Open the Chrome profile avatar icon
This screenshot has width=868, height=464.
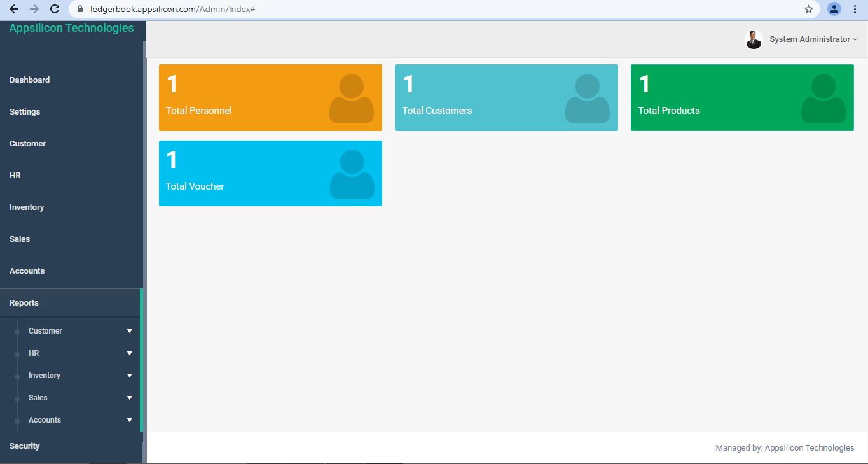(834, 9)
